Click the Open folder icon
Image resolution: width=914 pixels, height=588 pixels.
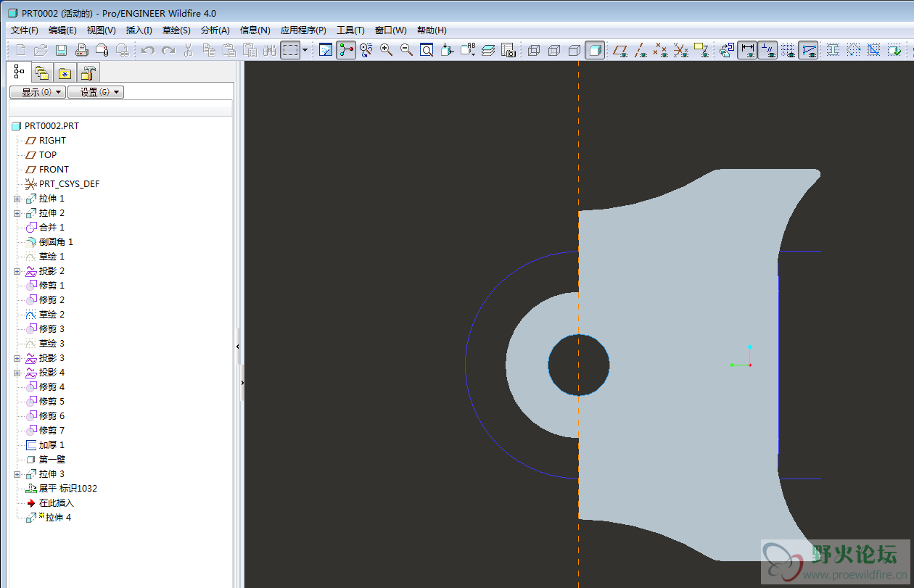coord(41,50)
